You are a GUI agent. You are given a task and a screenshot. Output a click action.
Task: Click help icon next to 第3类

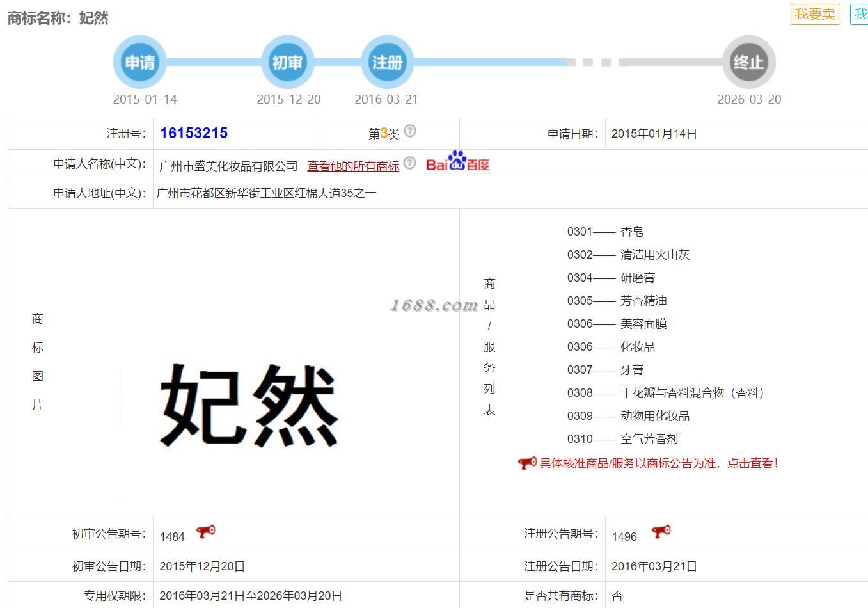click(410, 131)
